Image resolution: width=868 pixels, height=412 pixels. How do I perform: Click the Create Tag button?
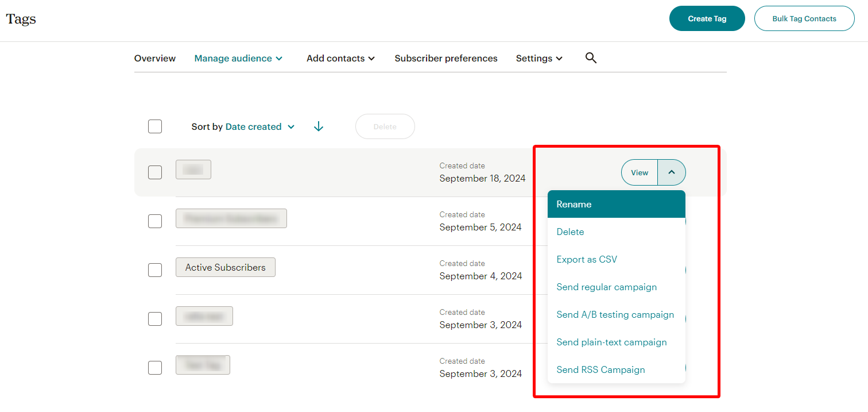(707, 18)
